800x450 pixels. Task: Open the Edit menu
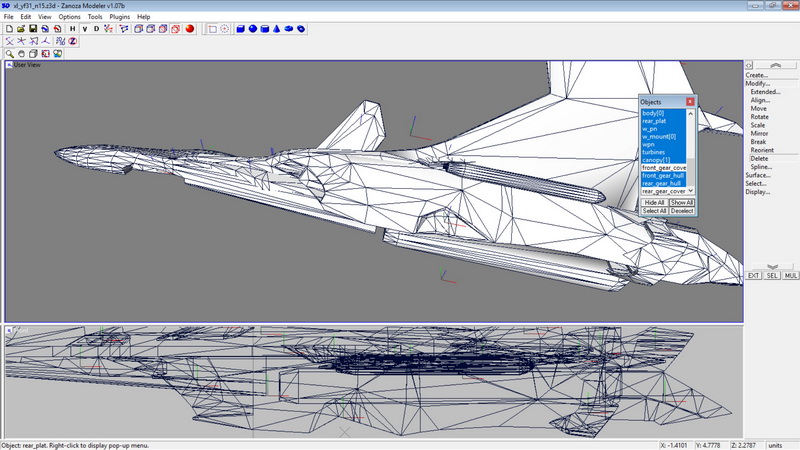pos(26,17)
